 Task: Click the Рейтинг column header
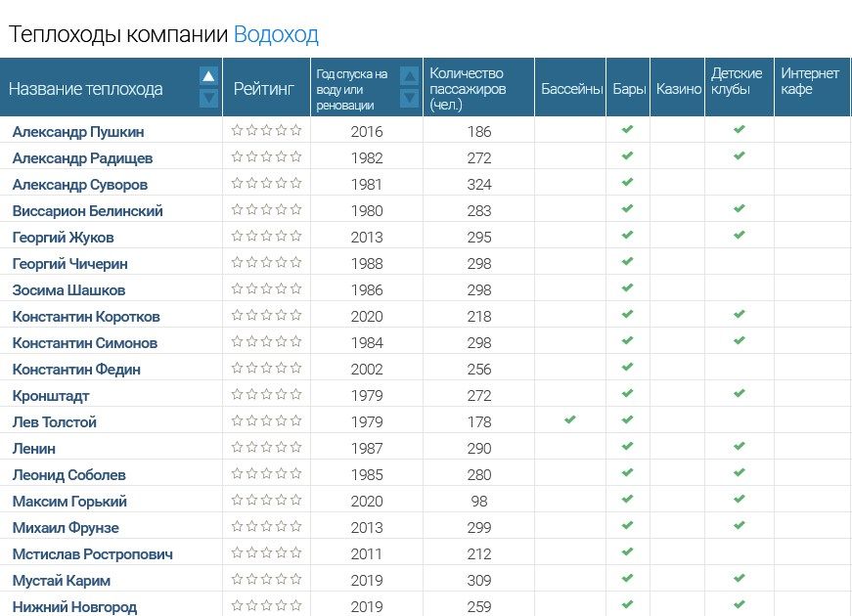[x=263, y=89]
